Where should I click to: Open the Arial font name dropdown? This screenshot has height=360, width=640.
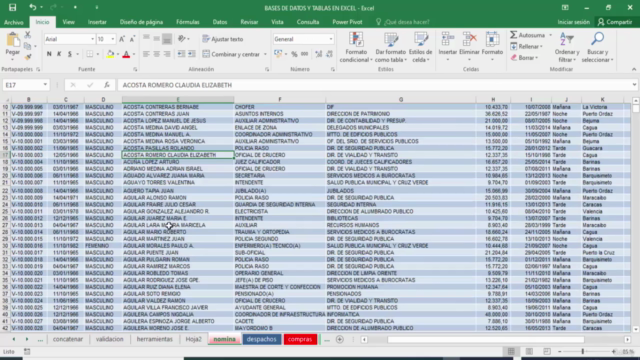click(x=93, y=39)
